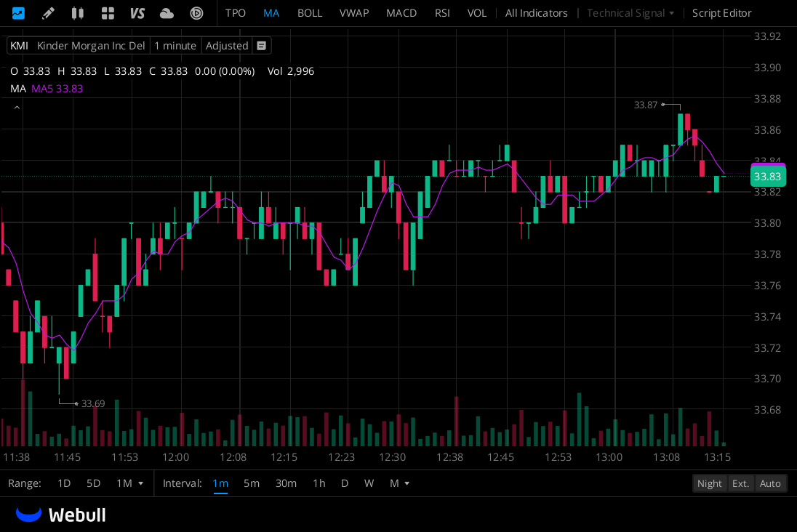Image resolution: width=797 pixels, height=532 pixels.
Task: Select the 1D range
Action: point(64,483)
